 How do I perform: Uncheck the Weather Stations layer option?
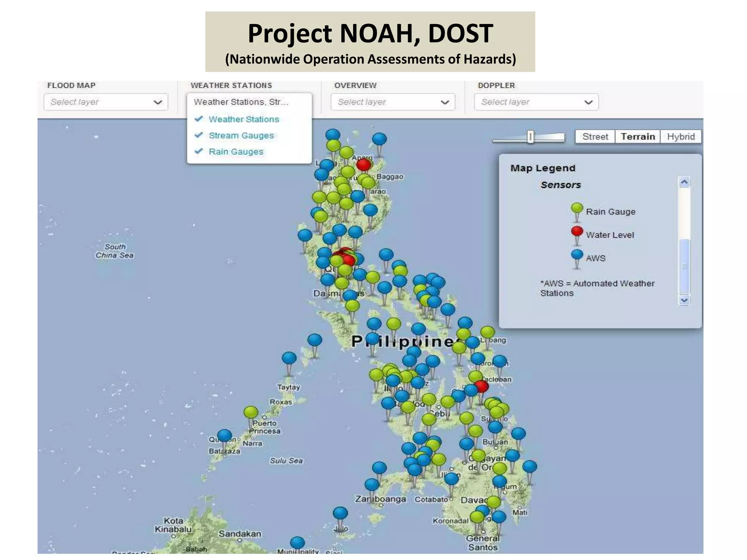(x=237, y=119)
